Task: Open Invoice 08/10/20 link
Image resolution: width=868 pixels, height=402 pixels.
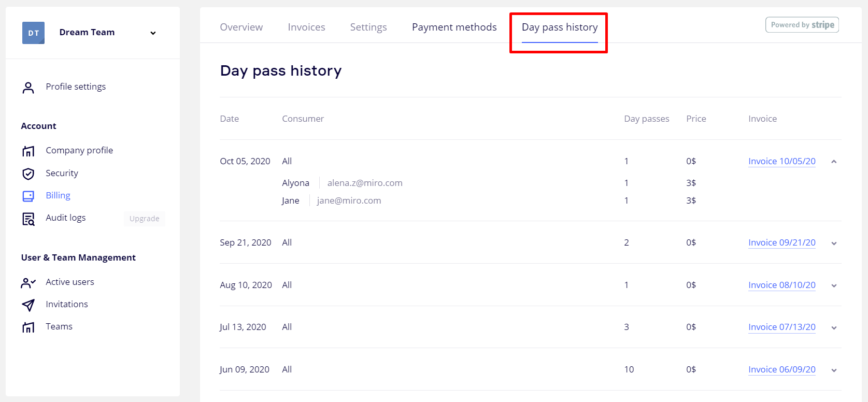Action: (781, 285)
